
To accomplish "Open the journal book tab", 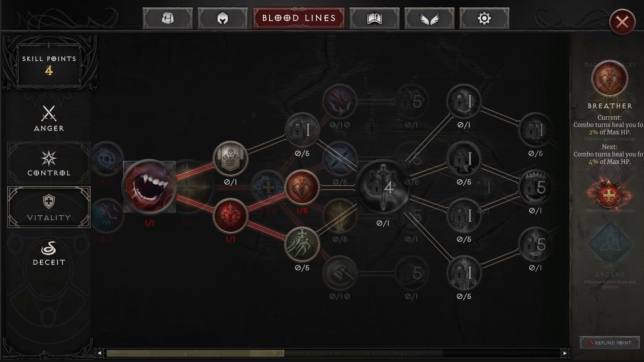I will 374,18.
